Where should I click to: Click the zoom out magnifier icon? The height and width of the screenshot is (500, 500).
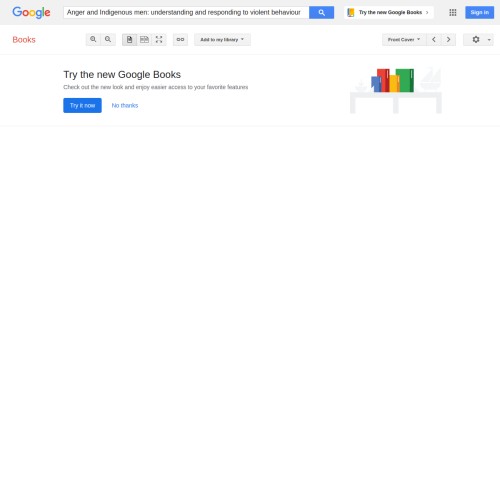click(x=108, y=39)
